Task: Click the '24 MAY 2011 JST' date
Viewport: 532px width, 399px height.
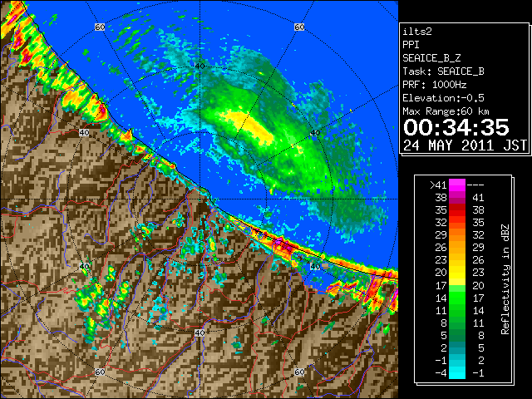Action: coord(465,145)
